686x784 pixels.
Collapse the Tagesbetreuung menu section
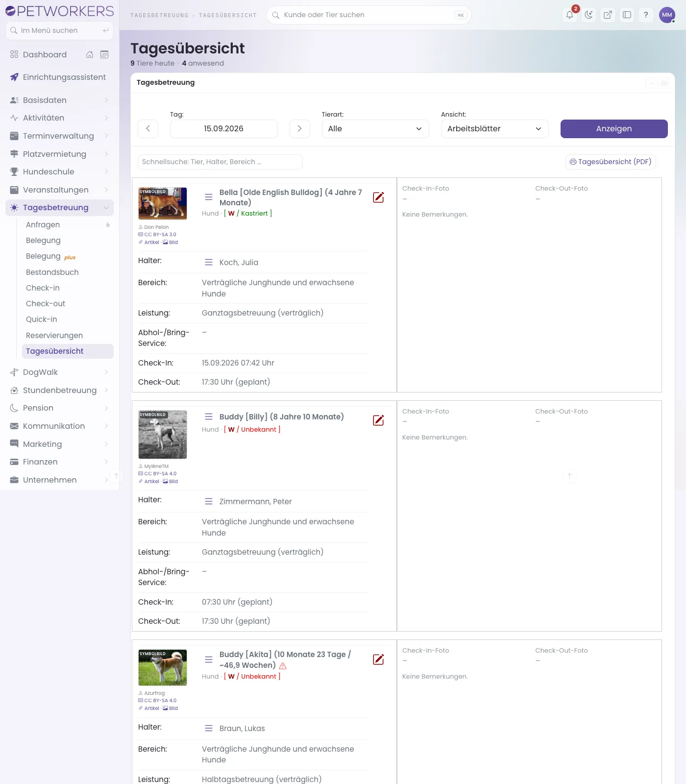click(x=59, y=207)
